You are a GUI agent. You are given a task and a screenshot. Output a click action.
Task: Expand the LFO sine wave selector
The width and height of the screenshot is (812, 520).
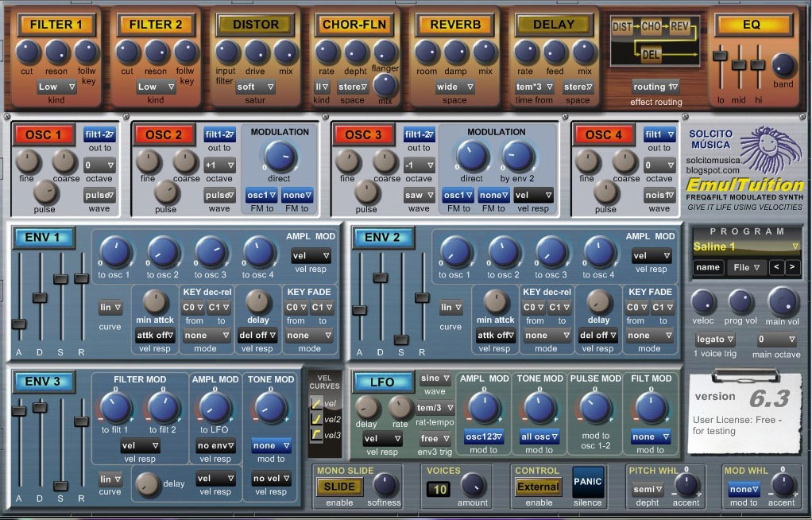[435, 378]
